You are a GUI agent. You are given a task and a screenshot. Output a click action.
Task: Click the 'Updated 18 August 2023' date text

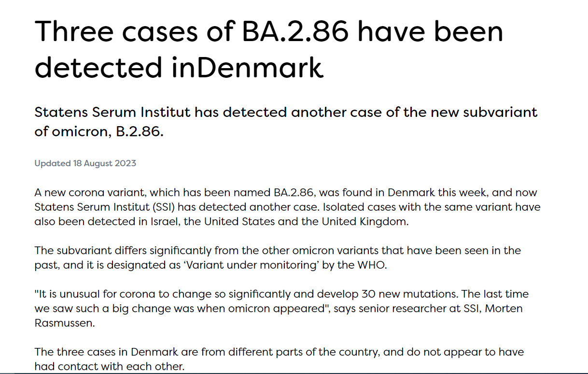85,163
